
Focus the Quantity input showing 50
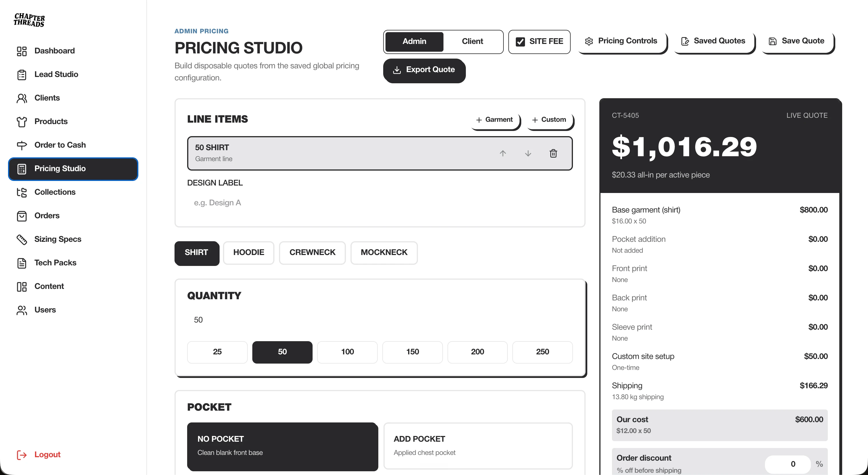click(x=380, y=320)
